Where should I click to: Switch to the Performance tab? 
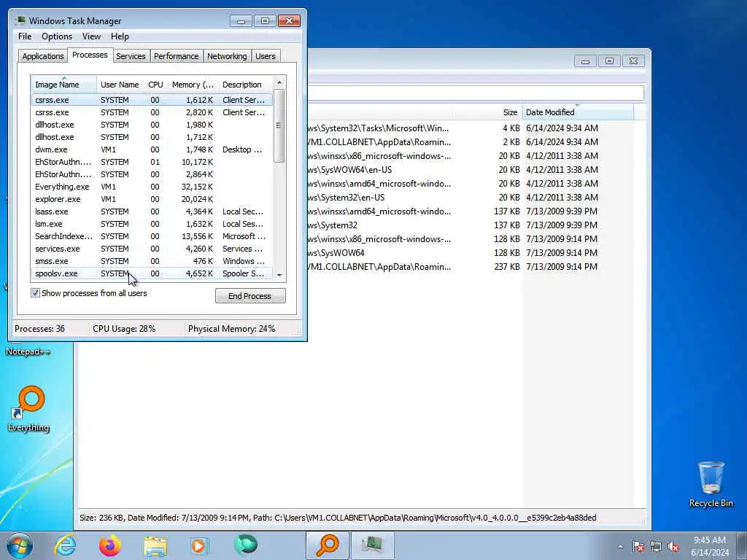177,55
